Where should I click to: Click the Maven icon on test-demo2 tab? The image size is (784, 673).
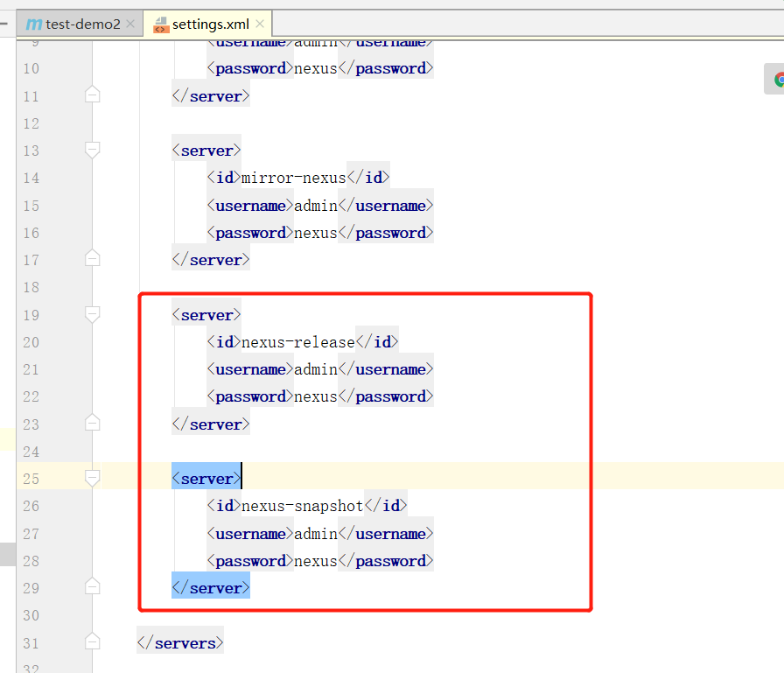click(x=34, y=24)
